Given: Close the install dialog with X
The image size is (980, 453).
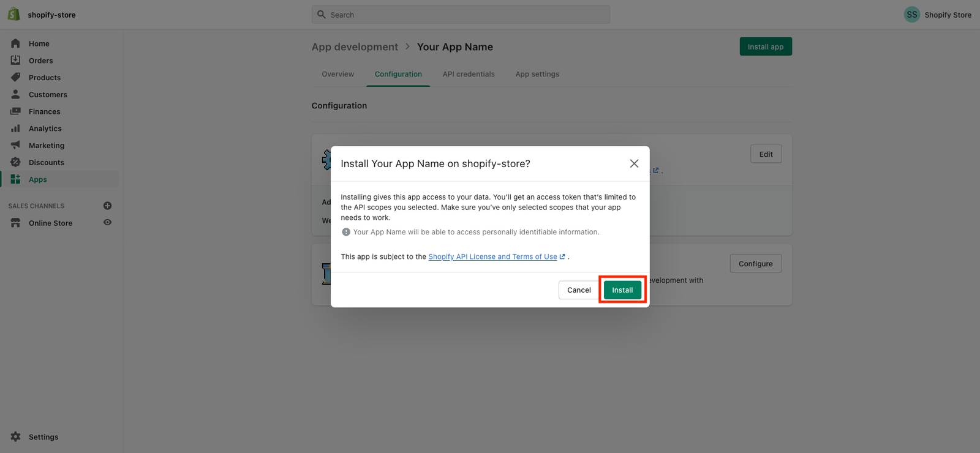Looking at the screenshot, I should coord(634,163).
